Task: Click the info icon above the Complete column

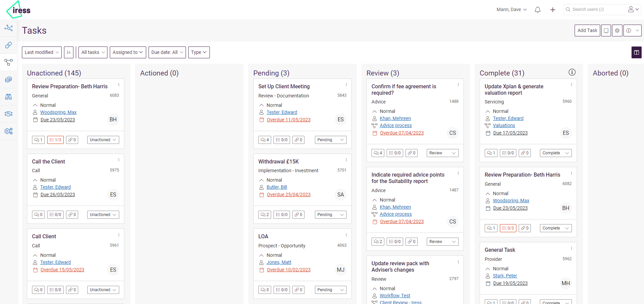Action: click(572, 72)
